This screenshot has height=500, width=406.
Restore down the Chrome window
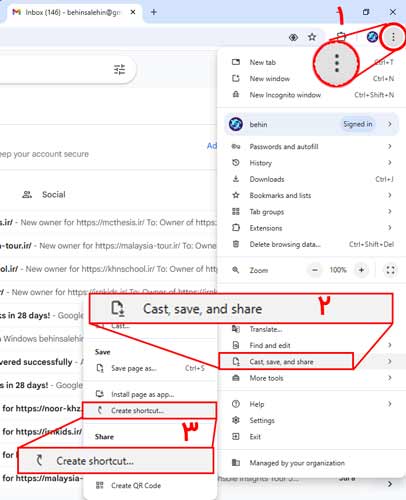point(366,12)
